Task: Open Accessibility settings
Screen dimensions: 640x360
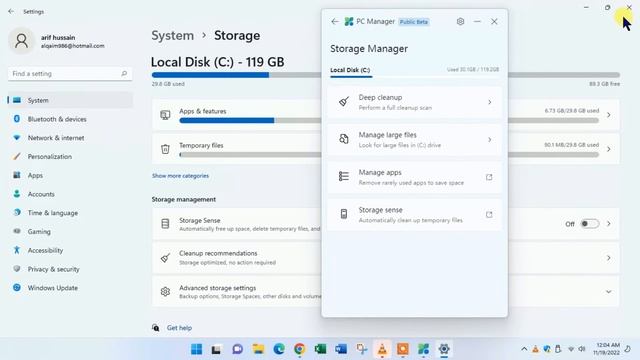Action: [x=70, y=251]
